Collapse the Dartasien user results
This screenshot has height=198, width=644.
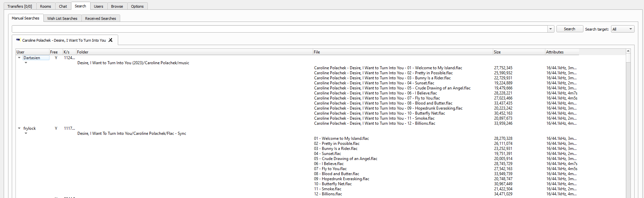click(19, 58)
